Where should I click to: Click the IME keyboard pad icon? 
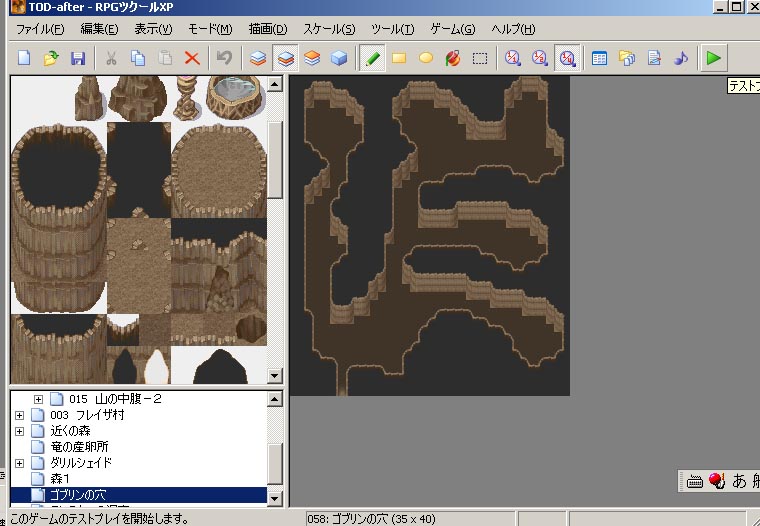(x=695, y=481)
